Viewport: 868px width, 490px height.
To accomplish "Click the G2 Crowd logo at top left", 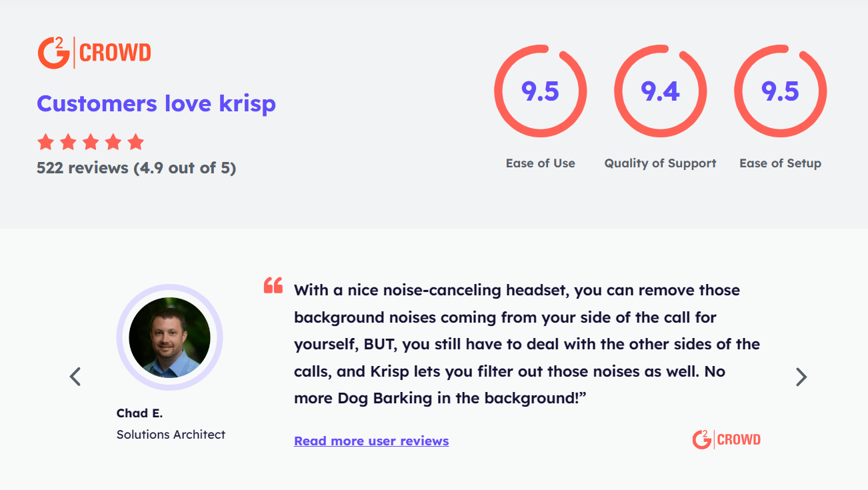I will (94, 52).
